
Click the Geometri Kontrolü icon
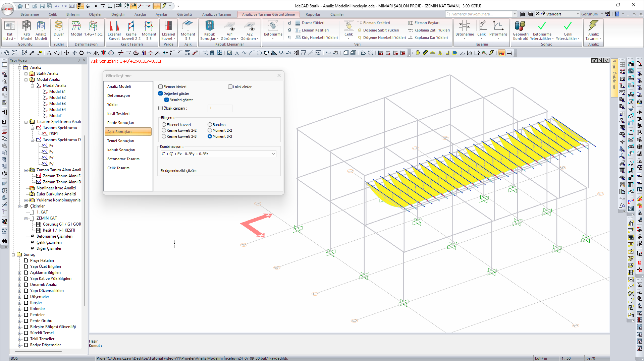pyautogui.click(x=520, y=29)
